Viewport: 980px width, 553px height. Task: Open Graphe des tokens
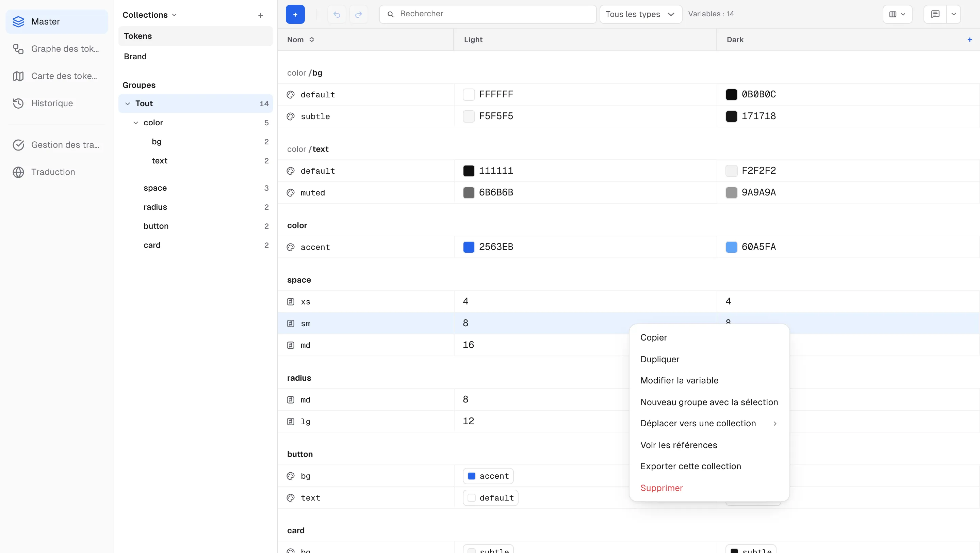tap(57, 49)
